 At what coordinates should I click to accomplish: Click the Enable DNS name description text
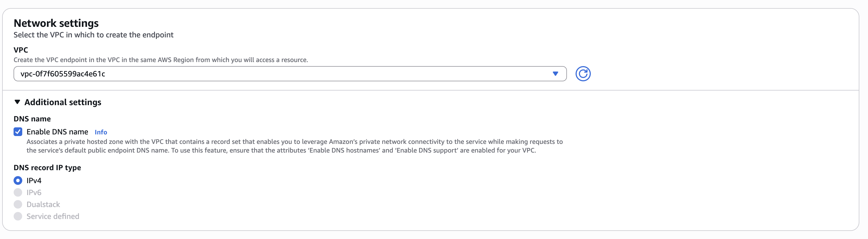coord(295,146)
